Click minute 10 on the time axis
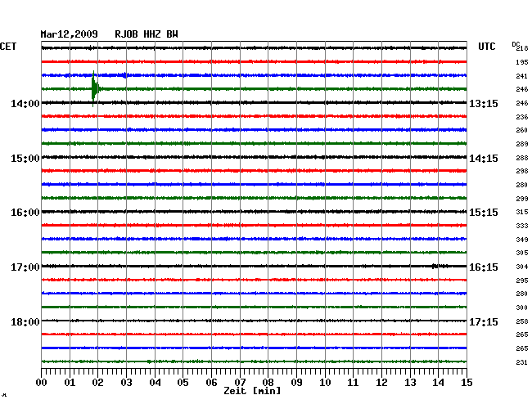 point(325,382)
